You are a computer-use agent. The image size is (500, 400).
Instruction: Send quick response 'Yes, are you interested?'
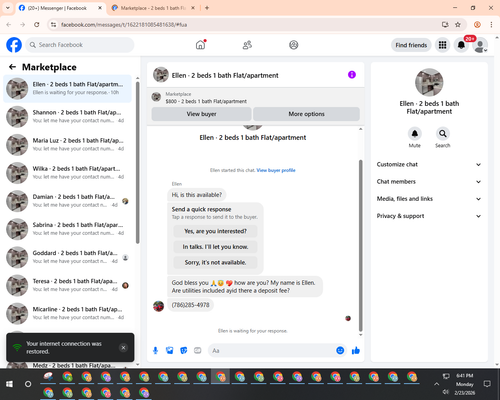(215, 231)
